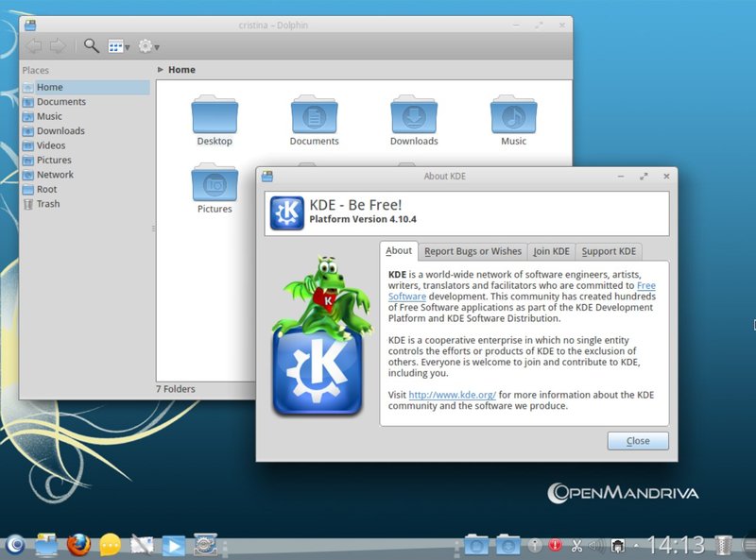Minimize the About KDE dialog
756x560 pixels.
(x=621, y=177)
